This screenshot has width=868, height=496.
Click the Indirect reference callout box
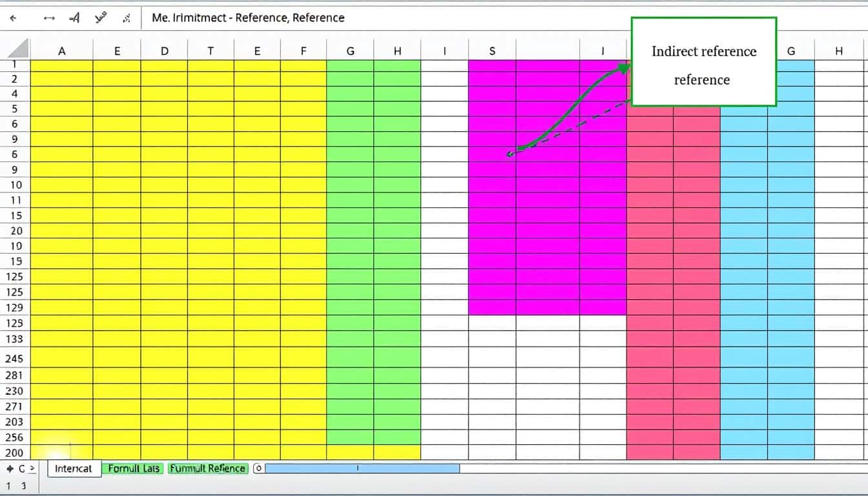(x=703, y=63)
